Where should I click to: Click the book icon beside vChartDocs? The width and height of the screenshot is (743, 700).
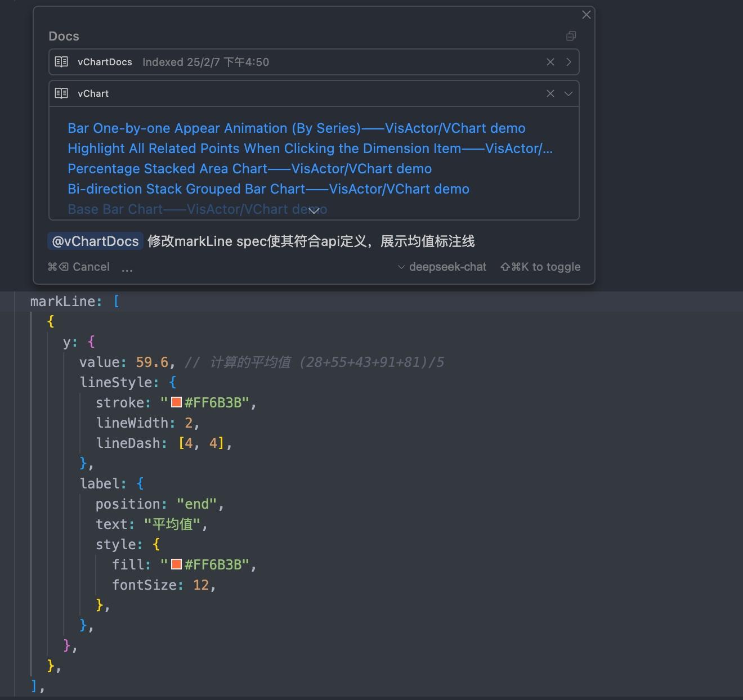[x=61, y=62]
